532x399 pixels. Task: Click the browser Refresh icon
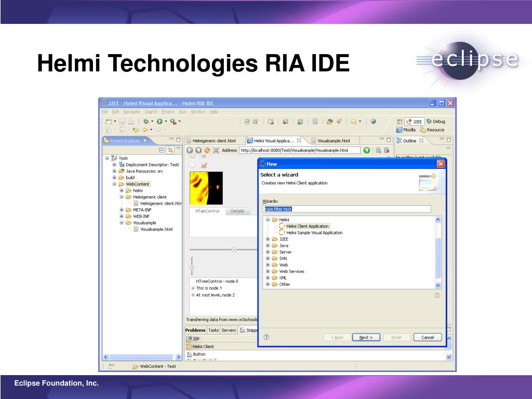pos(207,150)
